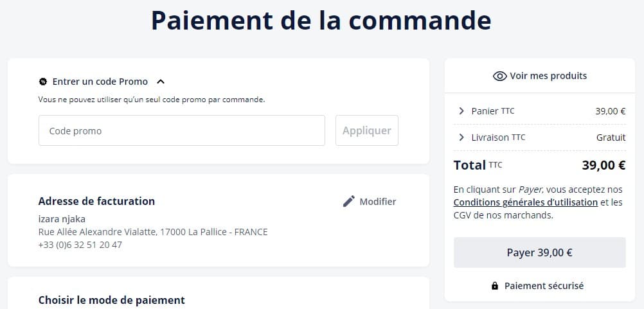Click the promo code badge icon
644x309 pixels.
pos(42,82)
